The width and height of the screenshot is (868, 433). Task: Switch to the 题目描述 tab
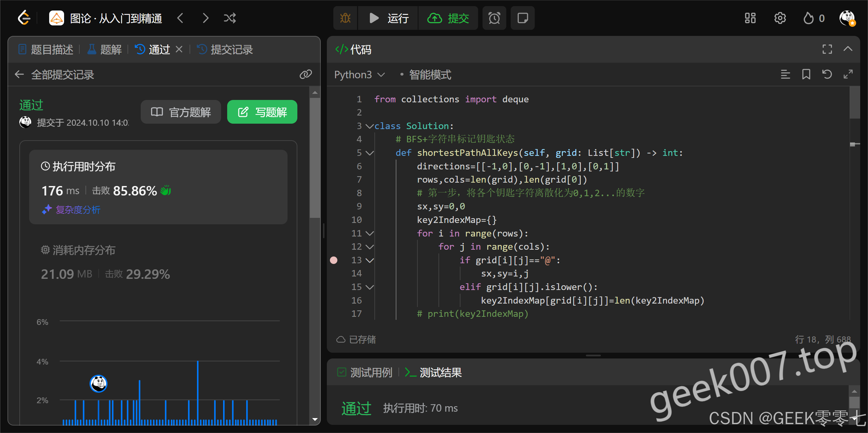click(x=46, y=49)
